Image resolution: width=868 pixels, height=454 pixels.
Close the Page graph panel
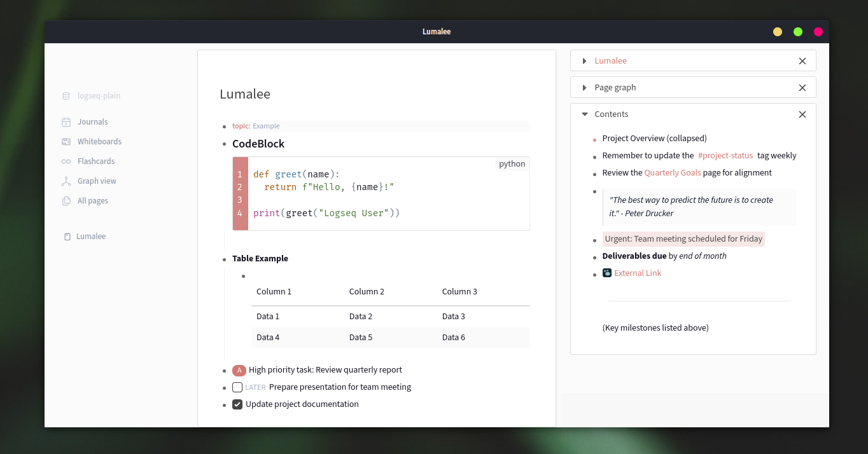(802, 88)
